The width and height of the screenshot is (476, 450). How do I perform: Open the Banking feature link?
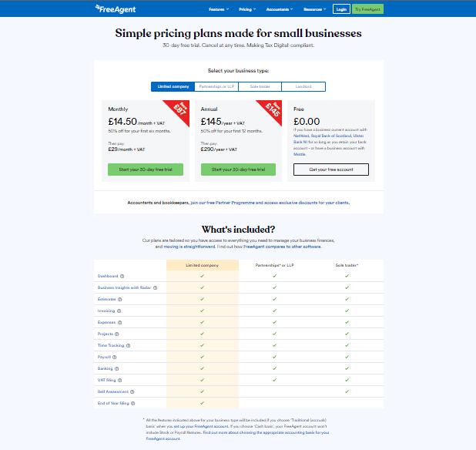tap(105, 368)
